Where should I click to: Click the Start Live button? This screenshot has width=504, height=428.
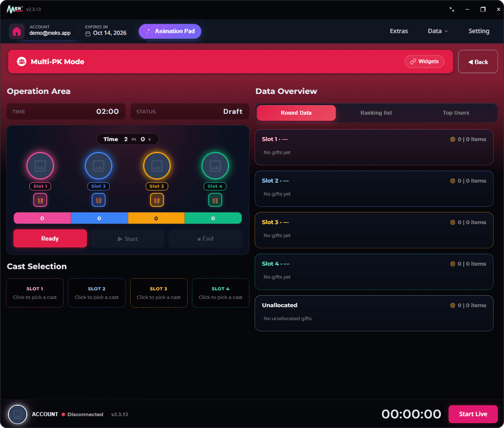click(473, 414)
